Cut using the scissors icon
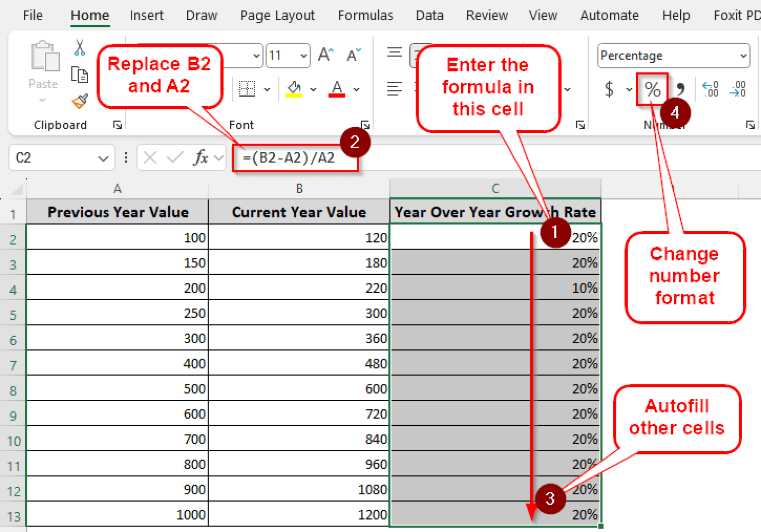Viewport: 761px width, 532px height. [79, 48]
